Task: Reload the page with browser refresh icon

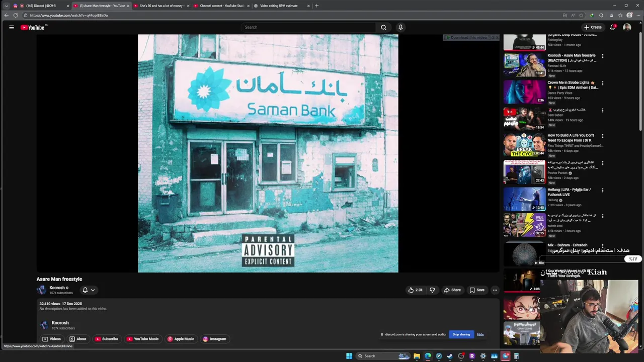Action: 16,15
